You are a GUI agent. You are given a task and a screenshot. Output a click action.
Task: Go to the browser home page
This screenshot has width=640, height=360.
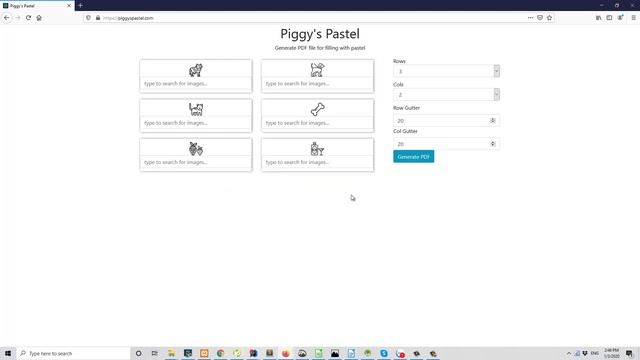[x=39, y=18]
